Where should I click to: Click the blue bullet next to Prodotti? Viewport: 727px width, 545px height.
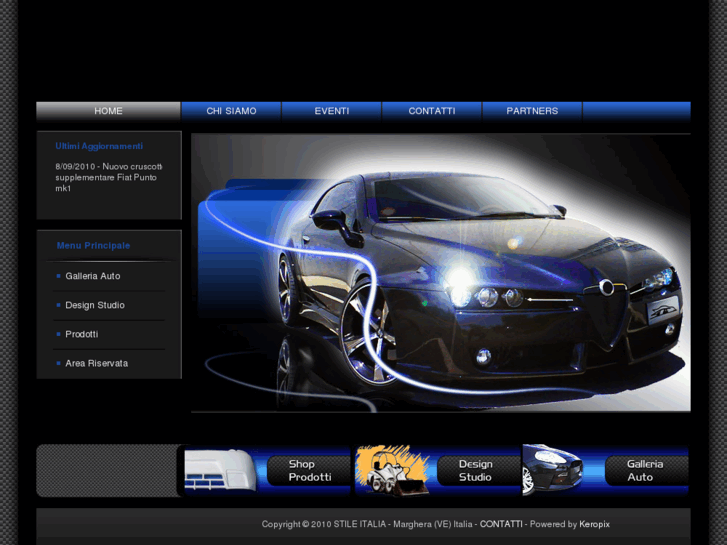coord(58,334)
